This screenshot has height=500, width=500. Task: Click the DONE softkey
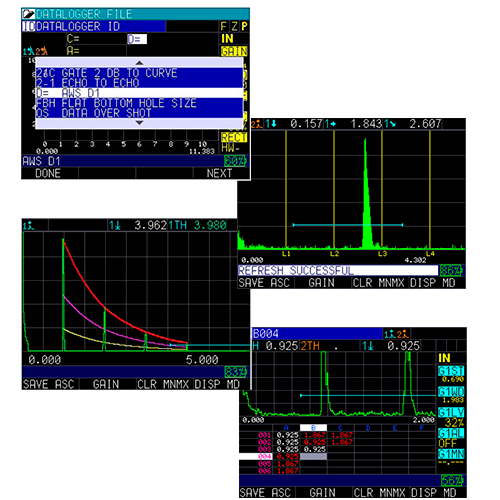[x=48, y=173]
